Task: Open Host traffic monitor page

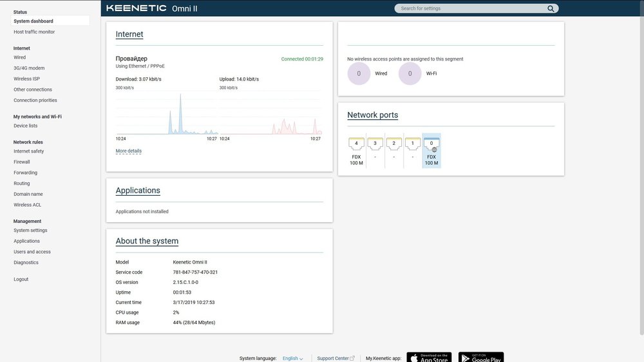Action: point(34,32)
